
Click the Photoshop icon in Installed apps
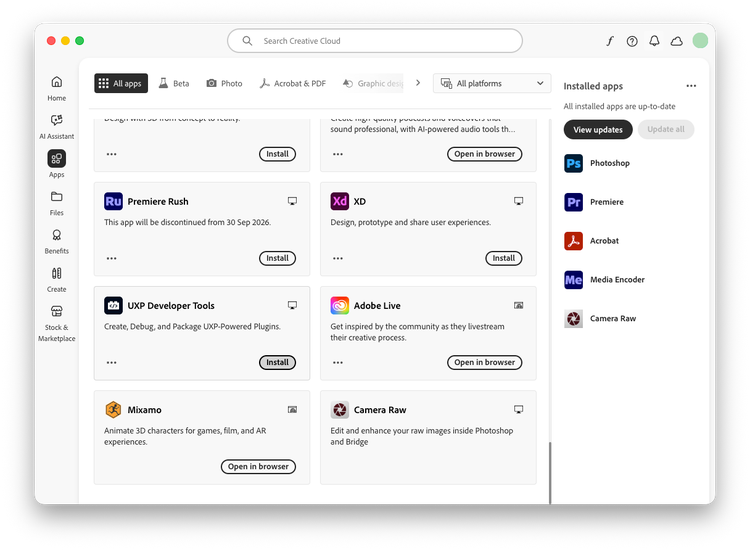pos(574,163)
